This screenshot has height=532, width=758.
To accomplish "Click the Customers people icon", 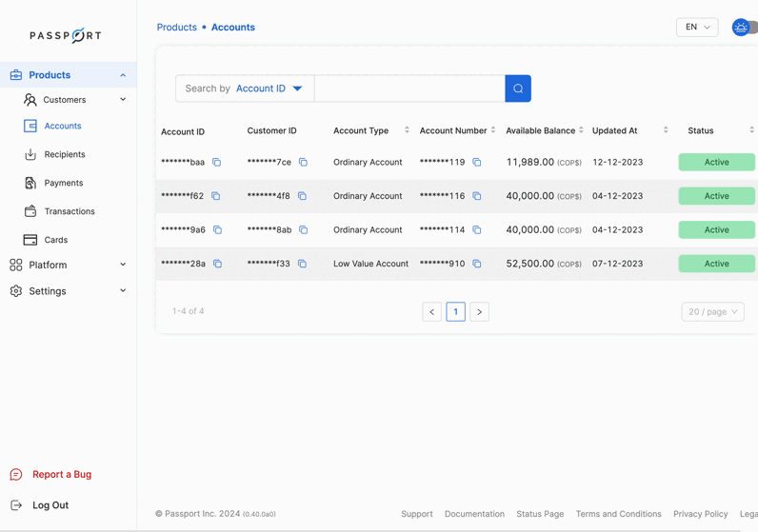I will click(x=30, y=100).
